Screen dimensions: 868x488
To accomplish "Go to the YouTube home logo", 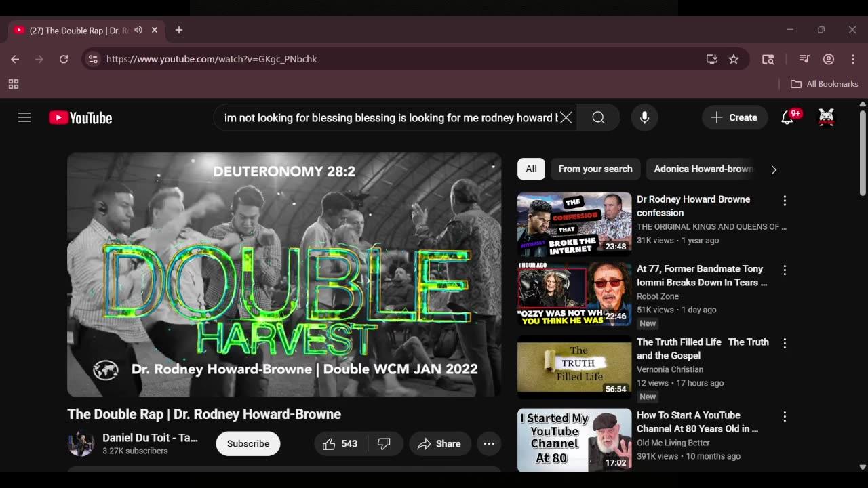I will coord(80,118).
